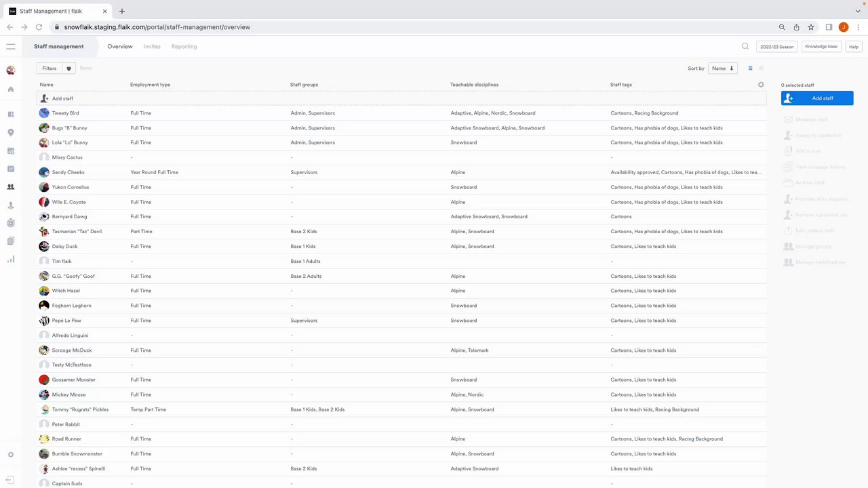Expand the Filters dropdown
868x488 pixels.
(x=50, y=68)
